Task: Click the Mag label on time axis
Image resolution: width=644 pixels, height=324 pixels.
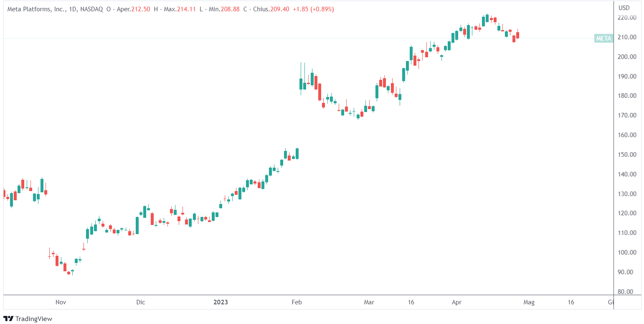Action: tap(528, 302)
